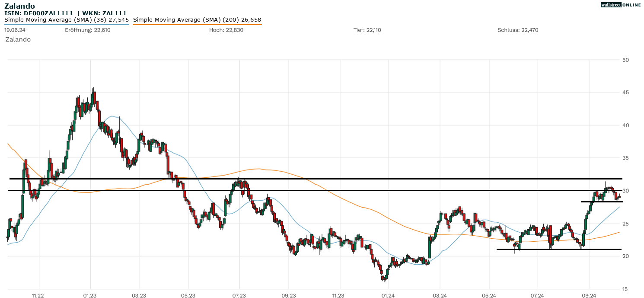
Task: Click the 15 price axis label
Action: [x=626, y=289]
